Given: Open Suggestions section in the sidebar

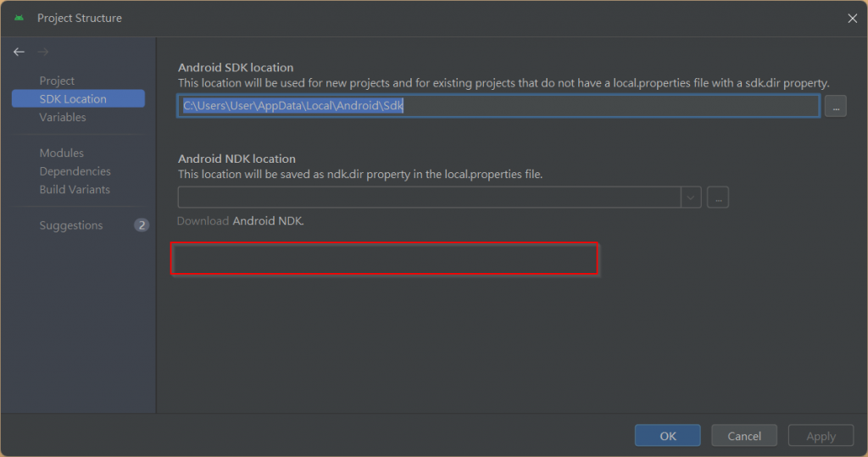Looking at the screenshot, I should (71, 226).
